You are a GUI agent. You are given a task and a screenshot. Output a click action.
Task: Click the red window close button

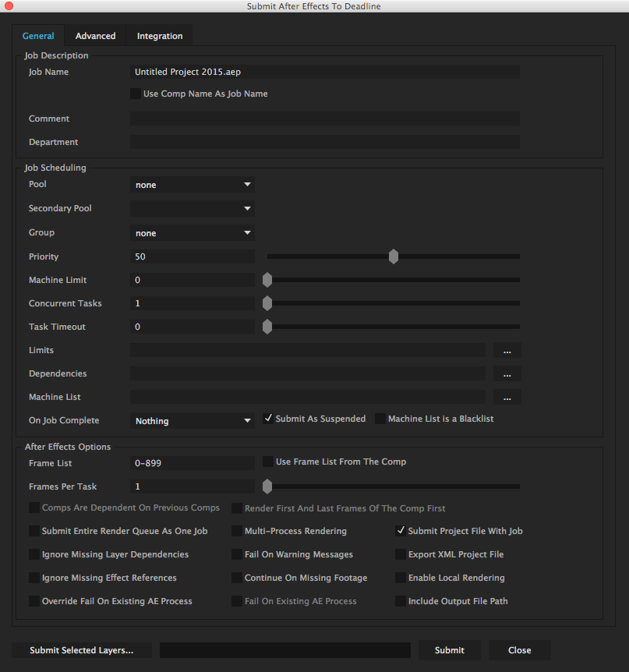[9, 6]
